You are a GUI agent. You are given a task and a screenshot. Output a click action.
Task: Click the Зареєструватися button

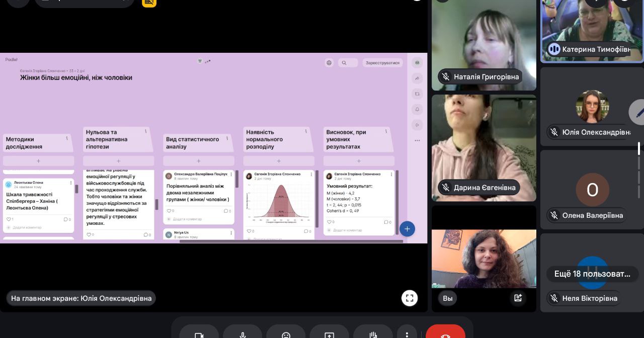[382, 63]
